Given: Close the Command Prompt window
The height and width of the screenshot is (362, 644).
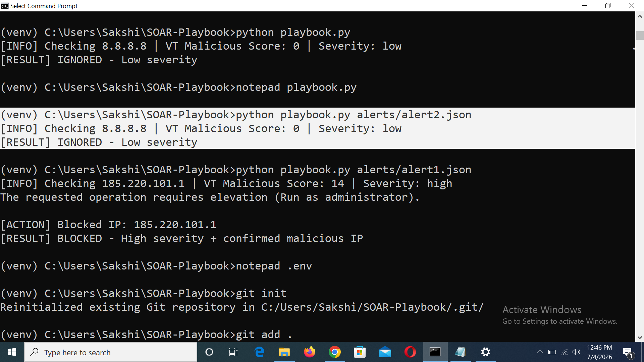Looking at the screenshot, I should [632, 6].
